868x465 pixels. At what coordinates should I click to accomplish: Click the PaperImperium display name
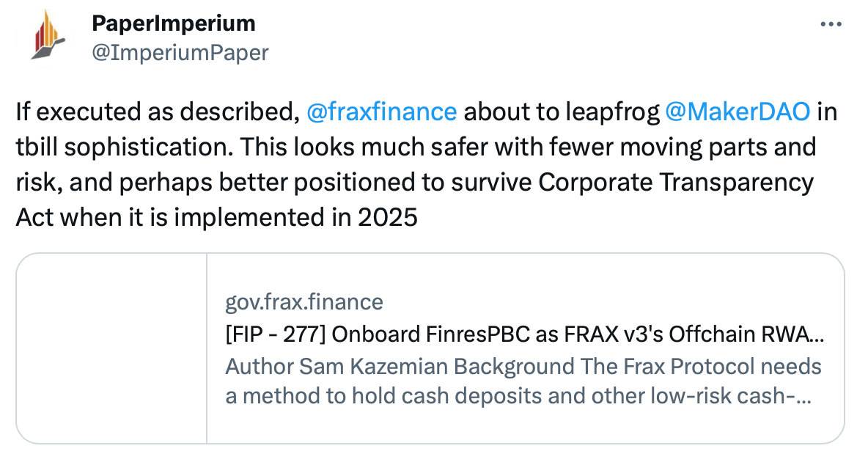tap(173, 23)
